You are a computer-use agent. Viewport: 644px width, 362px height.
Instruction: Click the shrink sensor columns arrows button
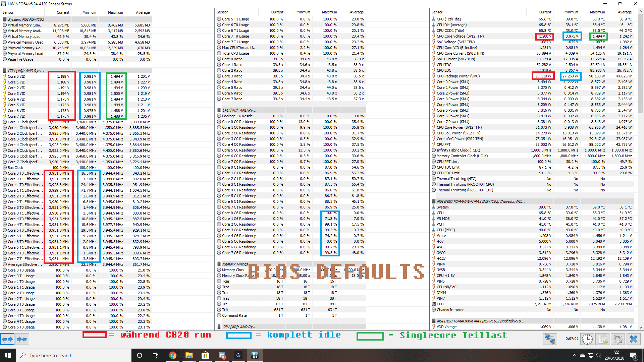point(22,339)
